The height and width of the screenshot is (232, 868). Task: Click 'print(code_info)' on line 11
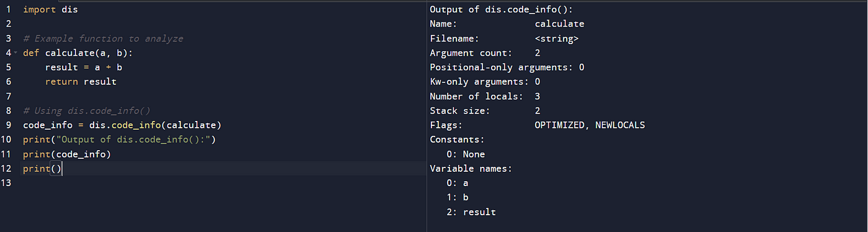67,154
